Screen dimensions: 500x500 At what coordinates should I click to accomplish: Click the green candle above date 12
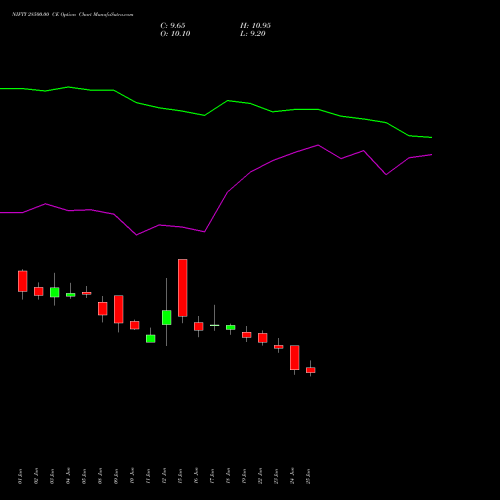click(167, 317)
